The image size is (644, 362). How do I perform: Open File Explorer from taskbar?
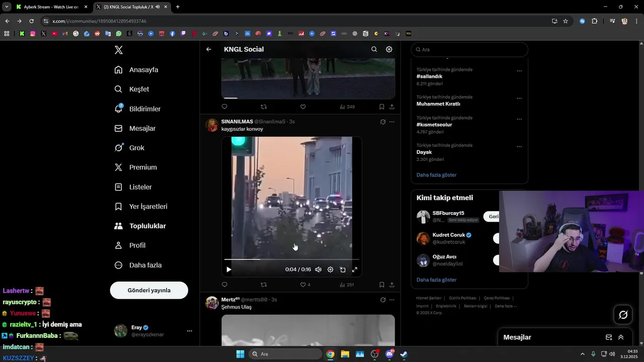coord(345,354)
